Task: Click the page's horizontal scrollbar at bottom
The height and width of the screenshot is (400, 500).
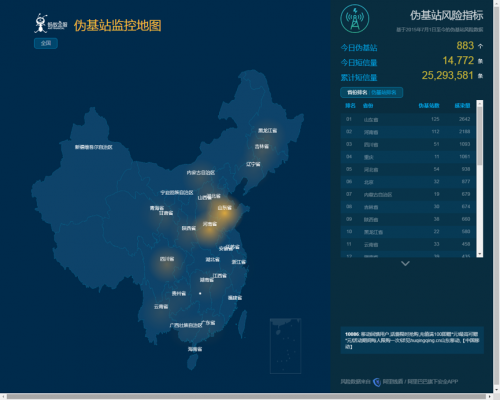Action: (247, 396)
